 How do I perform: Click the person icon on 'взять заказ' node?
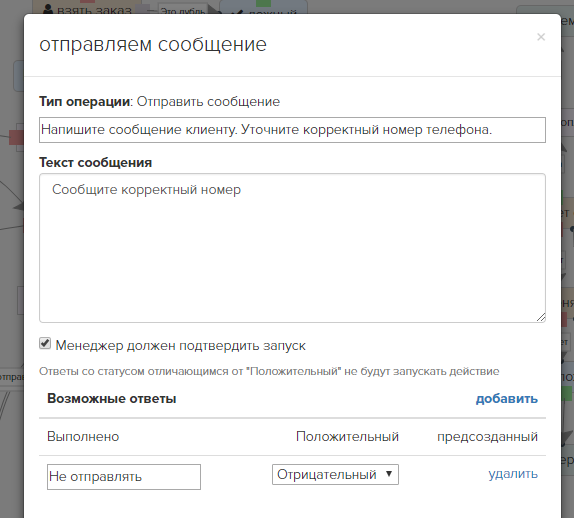48,10
